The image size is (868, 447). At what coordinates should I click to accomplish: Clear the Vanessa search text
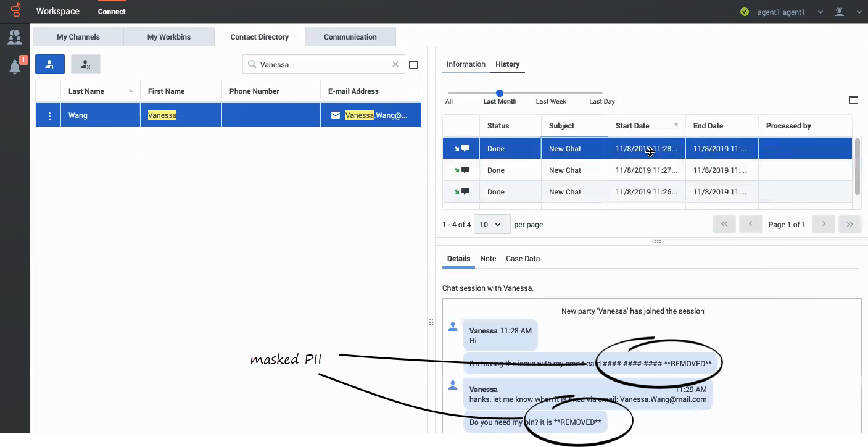395,64
